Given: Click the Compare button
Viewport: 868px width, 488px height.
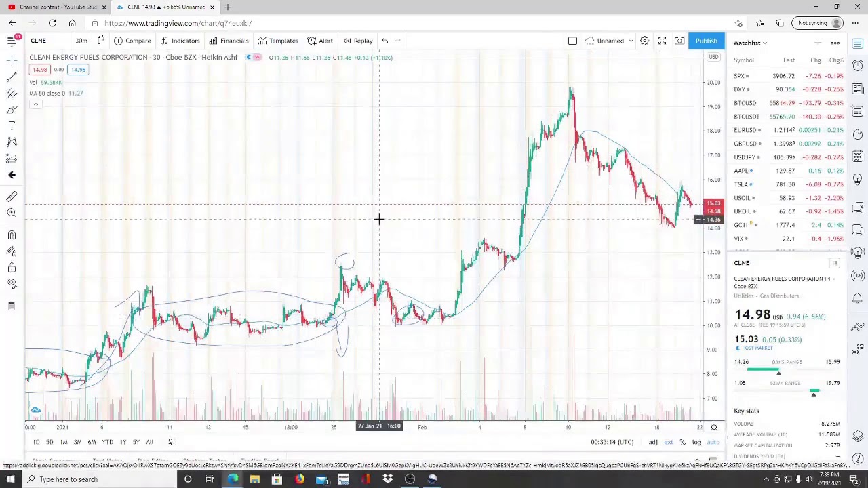Looking at the screenshot, I should click(132, 41).
